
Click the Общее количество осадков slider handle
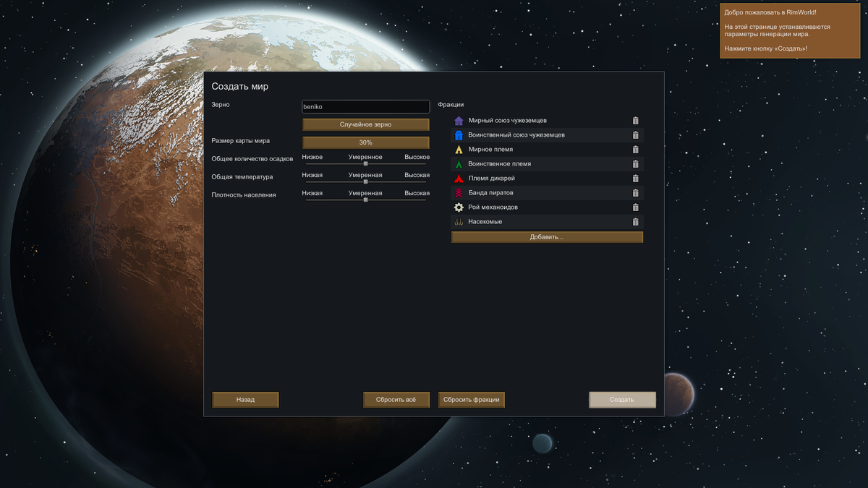pyautogui.click(x=366, y=164)
